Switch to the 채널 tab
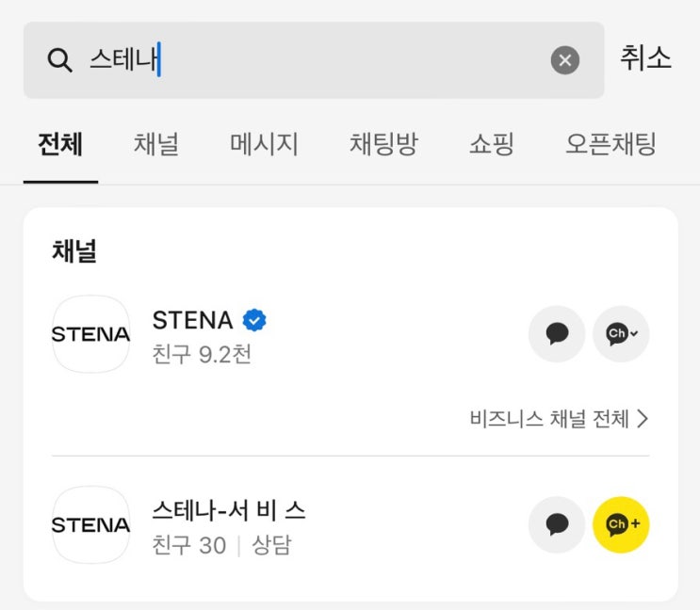This screenshot has width=700, height=610. [156, 144]
